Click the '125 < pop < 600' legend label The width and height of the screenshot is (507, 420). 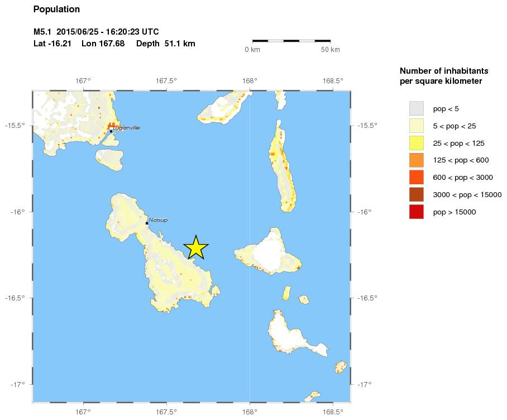(461, 160)
